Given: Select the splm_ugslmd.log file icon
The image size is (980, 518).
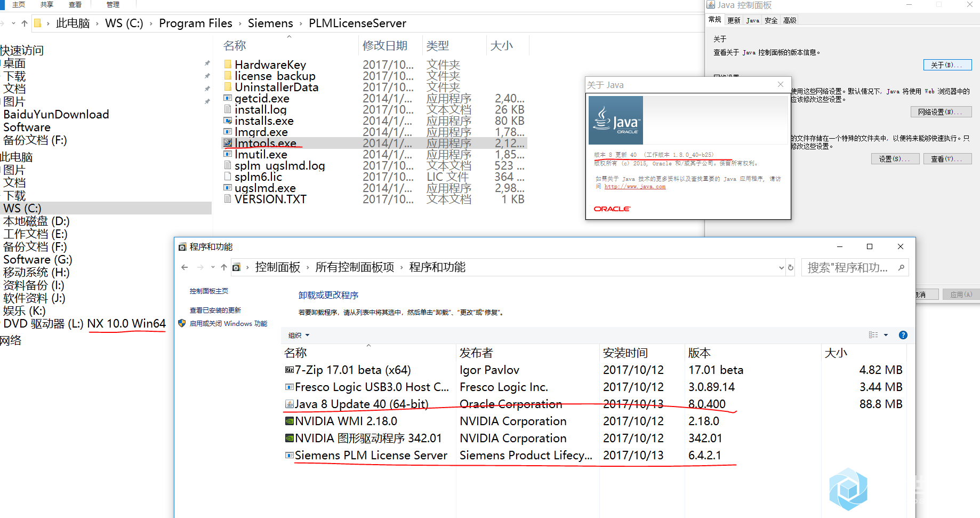Looking at the screenshot, I should pos(228,165).
